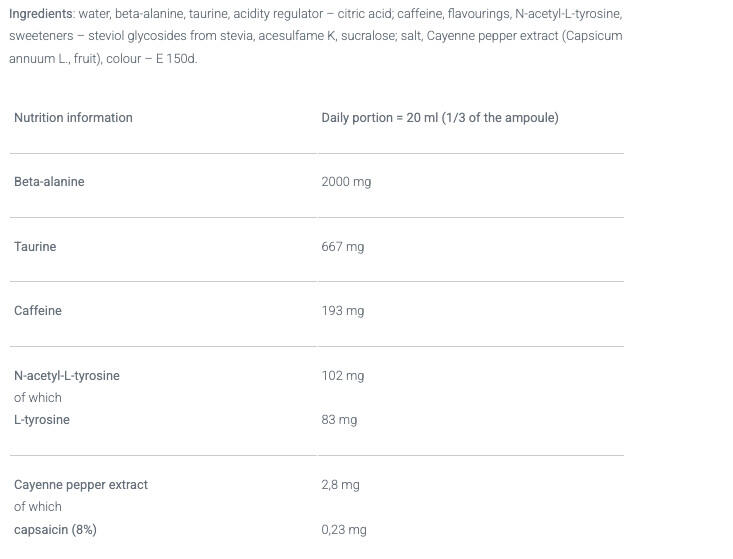Select the "Caffeine" row label
The height and width of the screenshot is (559, 733).
coord(38,311)
